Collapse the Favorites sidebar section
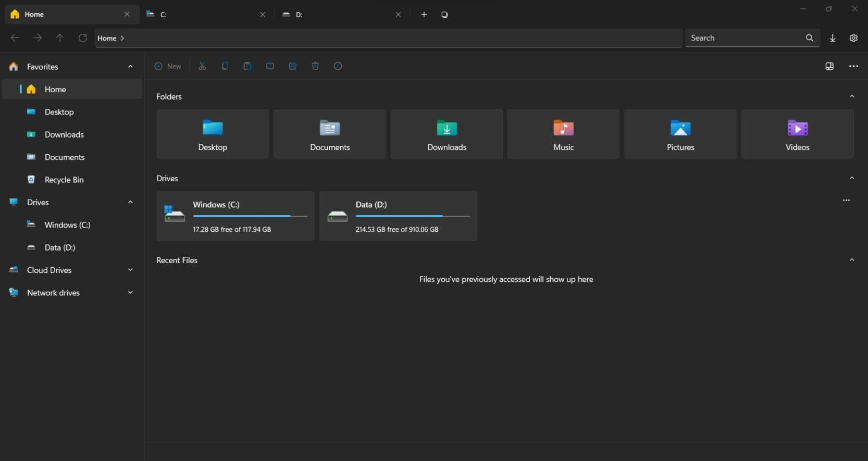Image resolution: width=868 pixels, height=461 pixels. click(x=130, y=67)
